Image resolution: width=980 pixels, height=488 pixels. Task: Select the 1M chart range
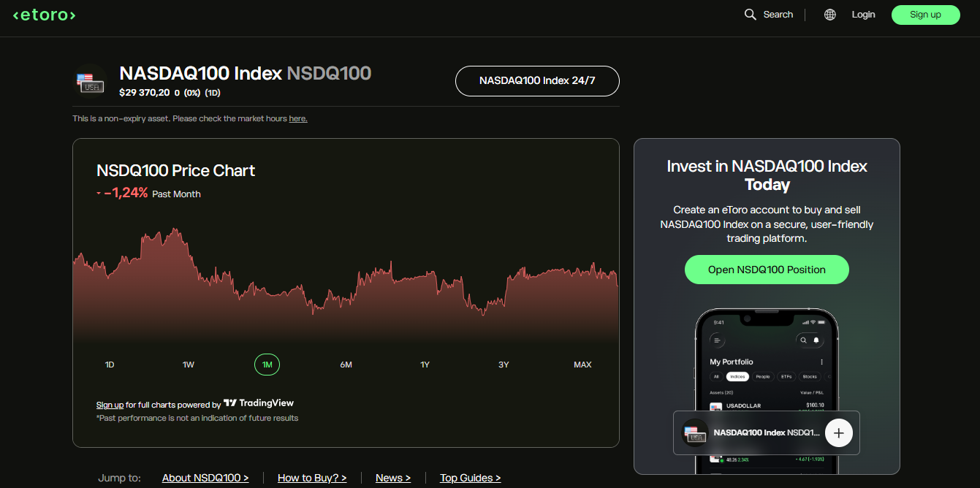coord(267,365)
